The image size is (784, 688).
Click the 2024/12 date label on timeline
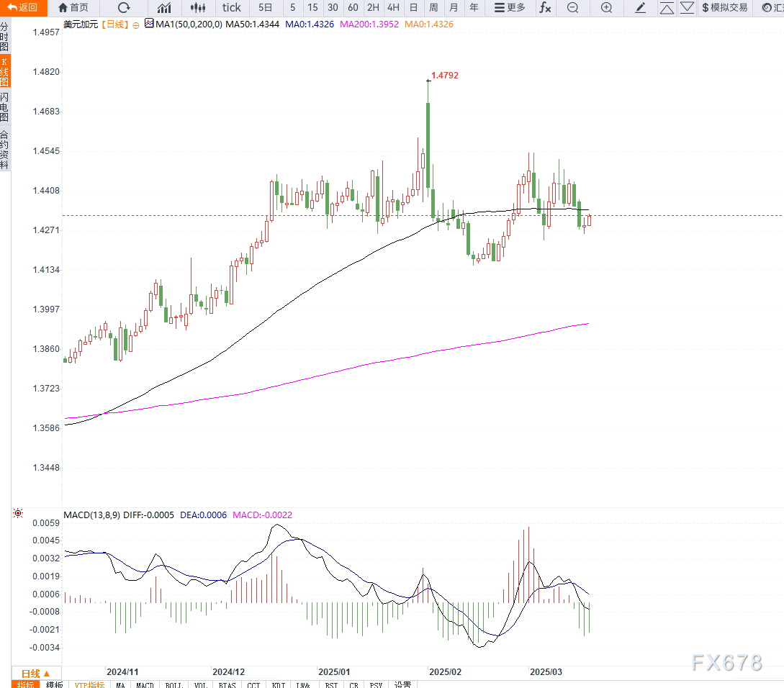[x=228, y=672]
